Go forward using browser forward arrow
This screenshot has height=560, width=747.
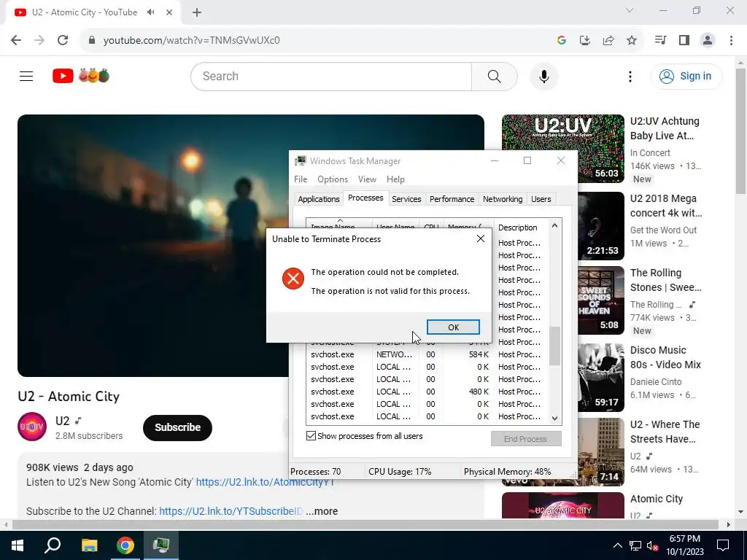tap(39, 40)
